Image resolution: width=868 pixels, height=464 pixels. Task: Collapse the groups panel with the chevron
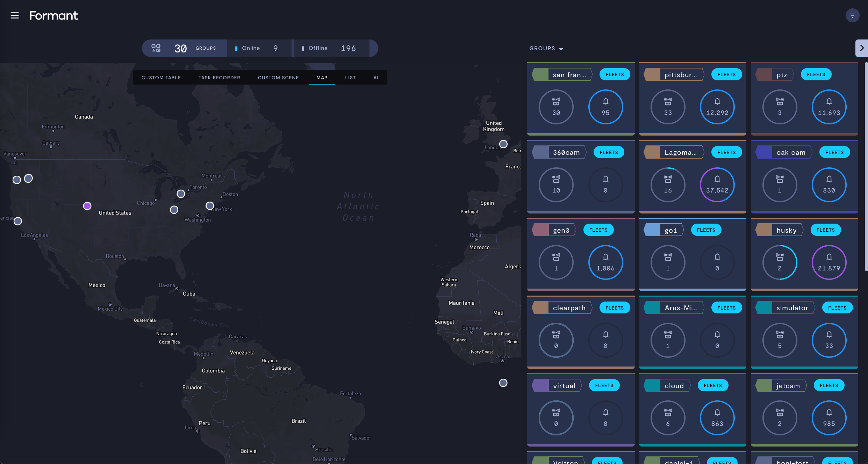coord(862,48)
